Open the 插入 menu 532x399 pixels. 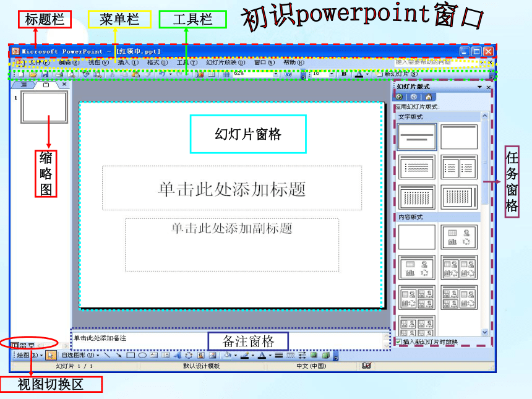click(128, 62)
